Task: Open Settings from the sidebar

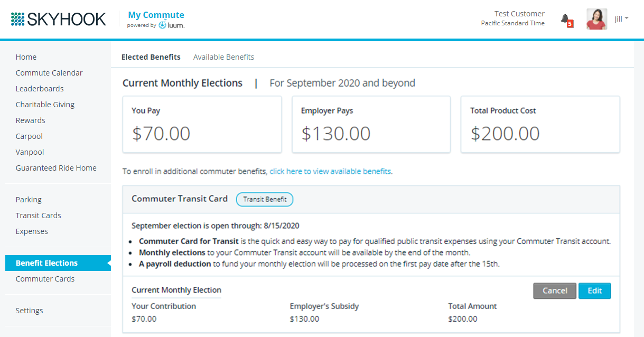Action: 29,311
